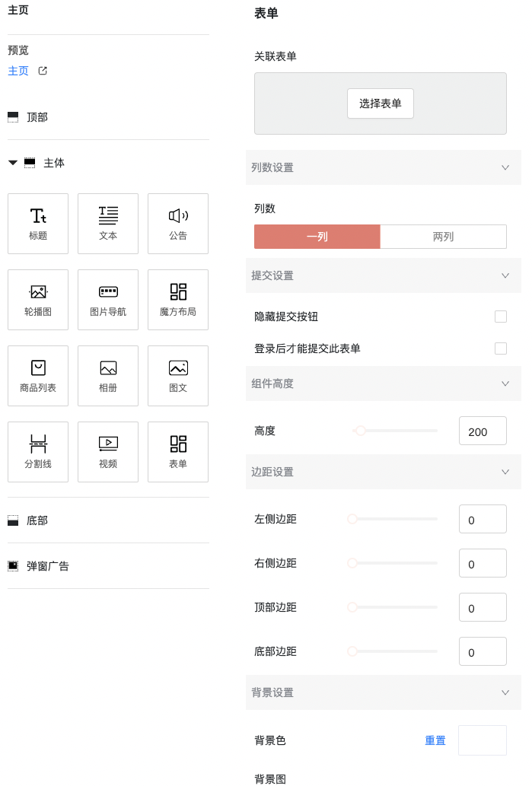Click the 主体 body section icon

[30, 163]
